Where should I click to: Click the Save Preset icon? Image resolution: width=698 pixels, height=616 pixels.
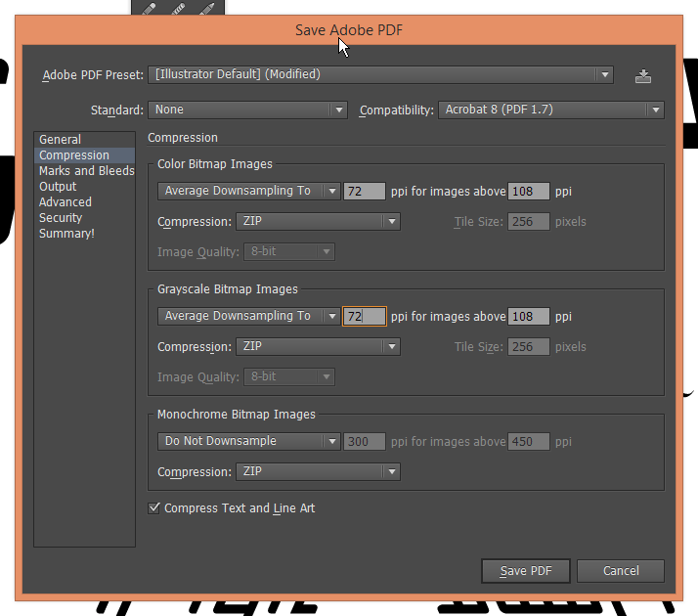643,76
